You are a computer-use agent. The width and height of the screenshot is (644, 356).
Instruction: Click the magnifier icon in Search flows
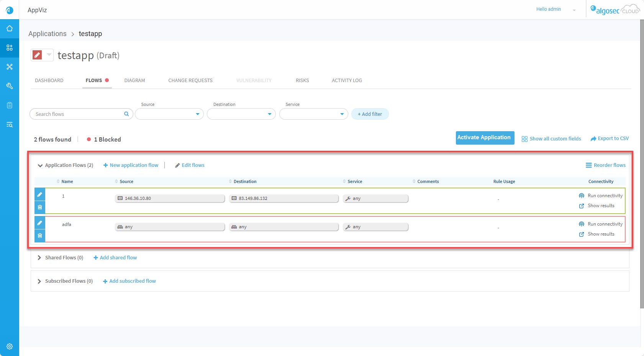point(126,114)
